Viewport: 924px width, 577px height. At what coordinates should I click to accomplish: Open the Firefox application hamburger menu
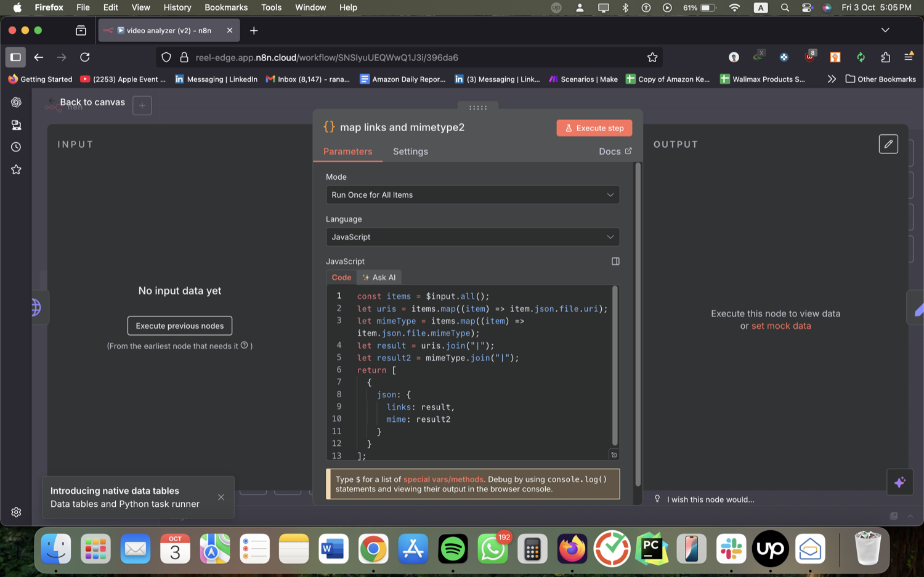click(x=909, y=57)
